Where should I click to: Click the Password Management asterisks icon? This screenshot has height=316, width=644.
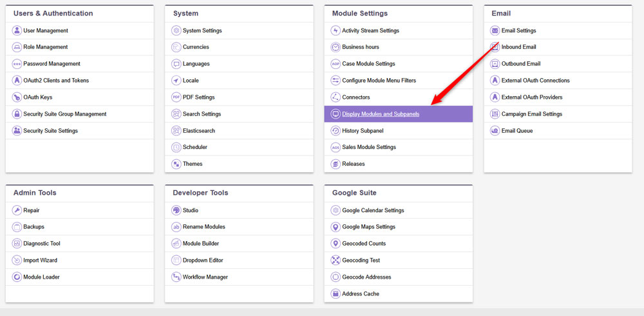17,64
